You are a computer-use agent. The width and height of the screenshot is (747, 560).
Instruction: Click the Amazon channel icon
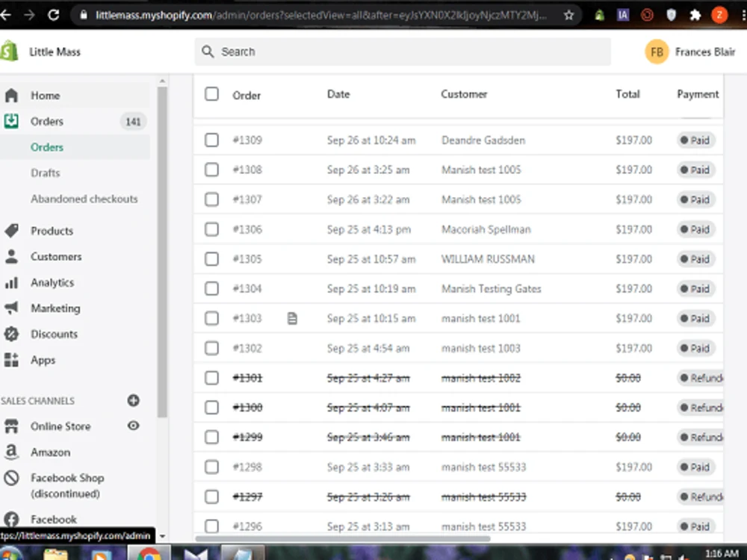11,452
